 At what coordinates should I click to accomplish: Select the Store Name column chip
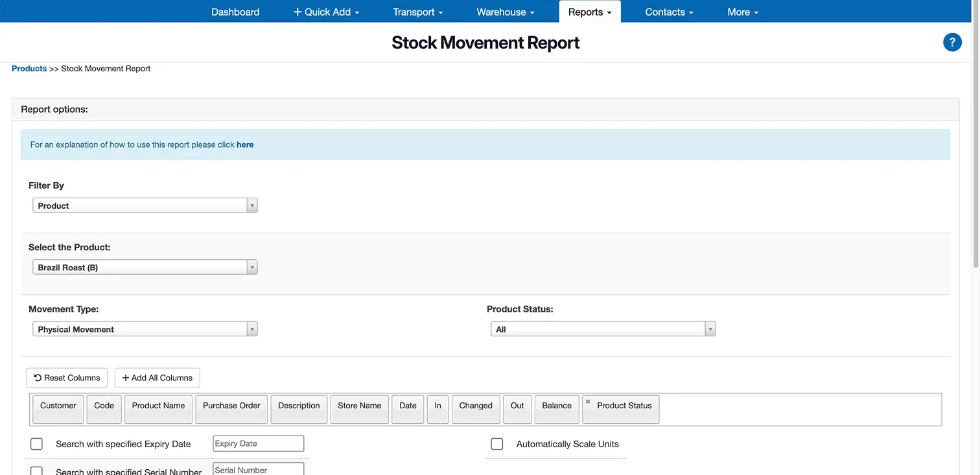pos(360,409)
